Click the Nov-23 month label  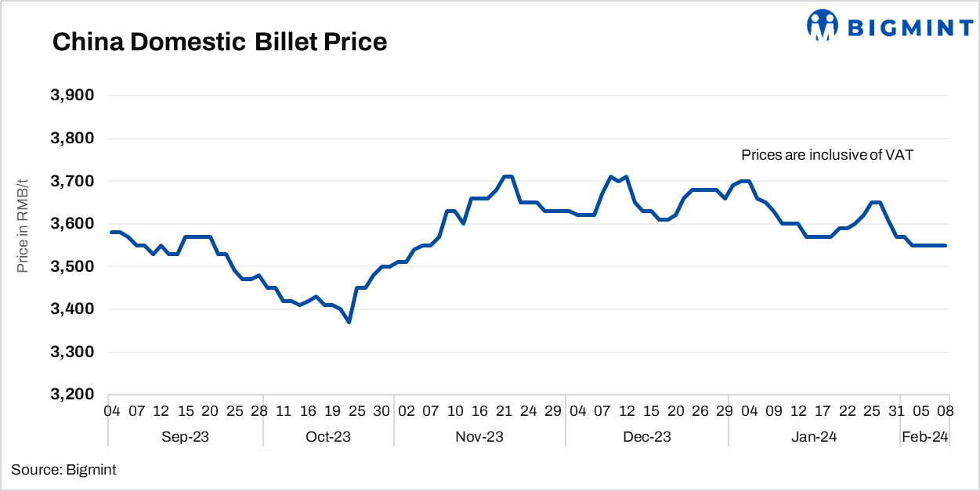(x=479, y=436)
